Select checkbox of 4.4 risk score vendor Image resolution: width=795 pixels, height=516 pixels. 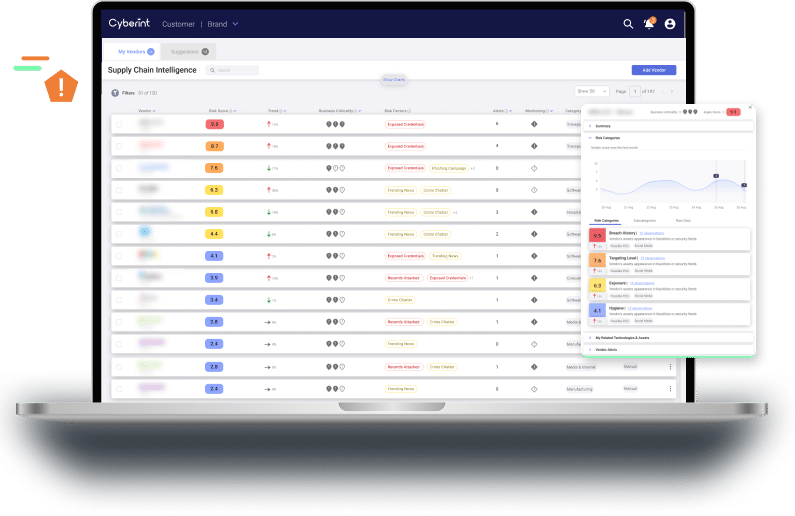pos(119,234)
